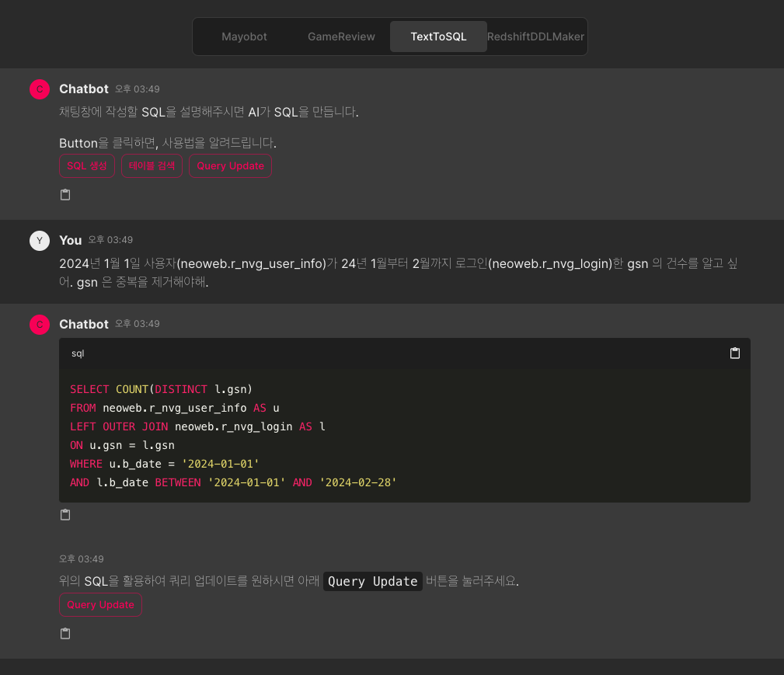The image size is (784, 675).
Task: Click the Chatbot avatar beside the SQL reply
Action: [40, 325]
